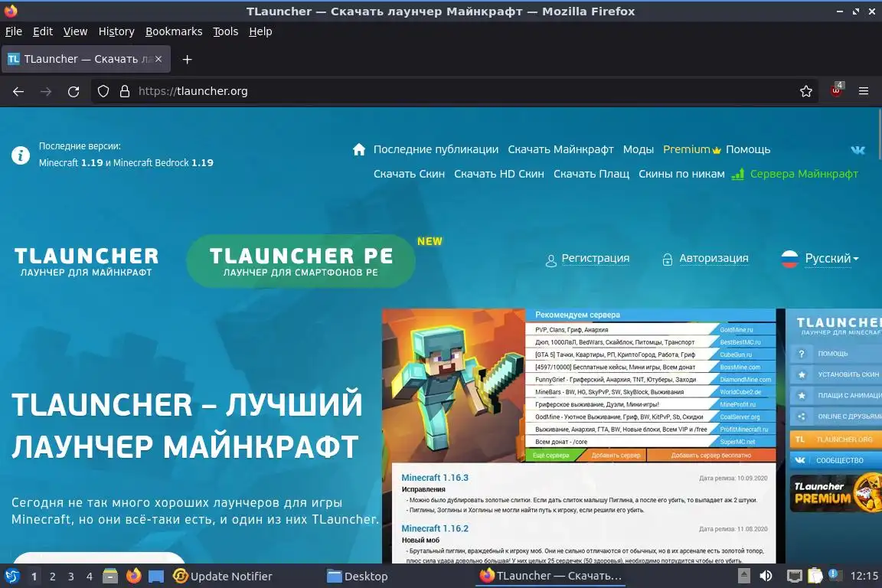Click the padlock site security icon
Viewport: 882px width, 588px height.
point(125,91)
